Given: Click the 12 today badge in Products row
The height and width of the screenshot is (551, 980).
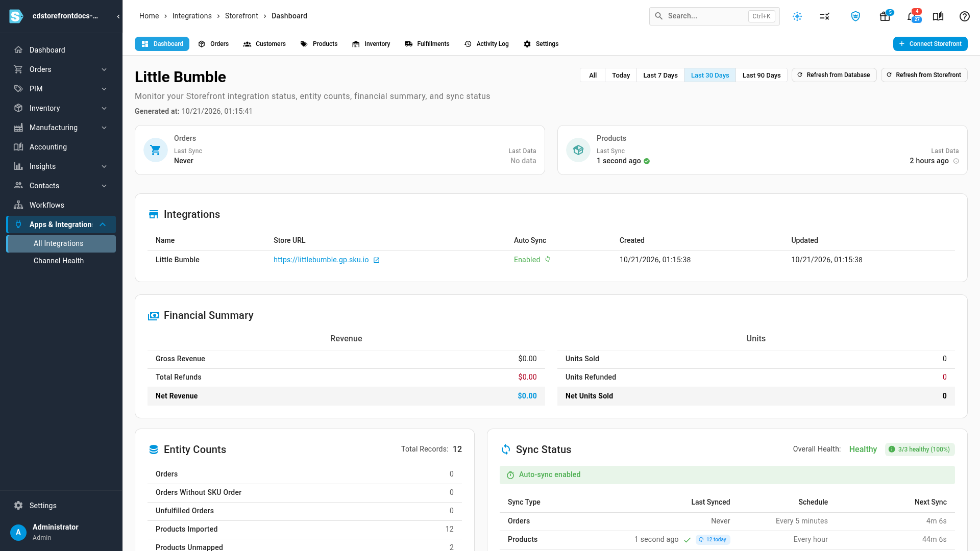Looking at the screenshot, I should point(713,540).
